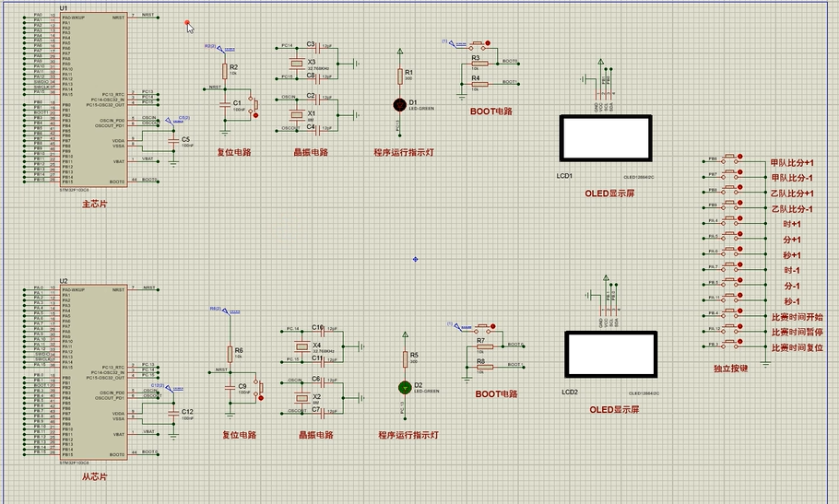Click the 独立按键 text label
This screenshot has width=839, height=504.
pyautogui.click(x=731, y=369)
